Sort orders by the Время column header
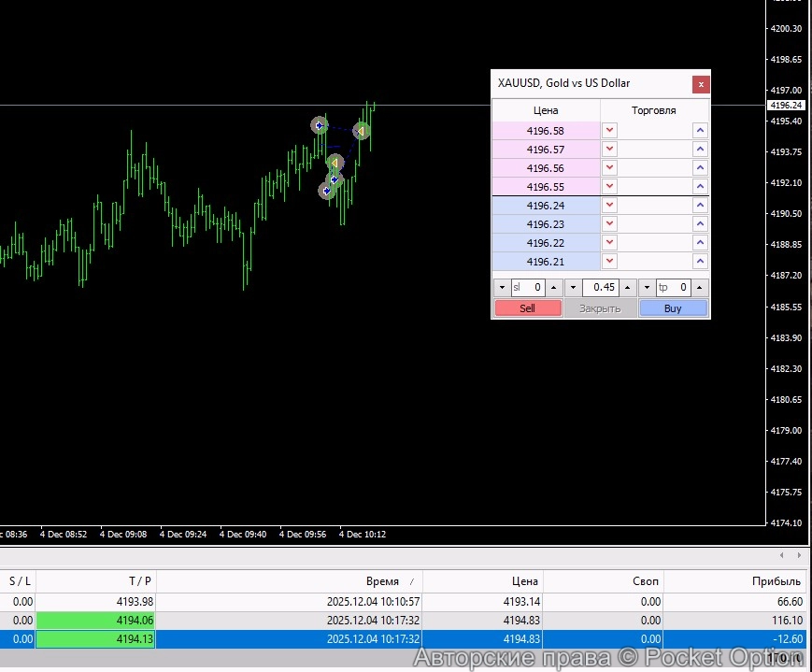Screen dimensions: 812x672 (383, 581)
